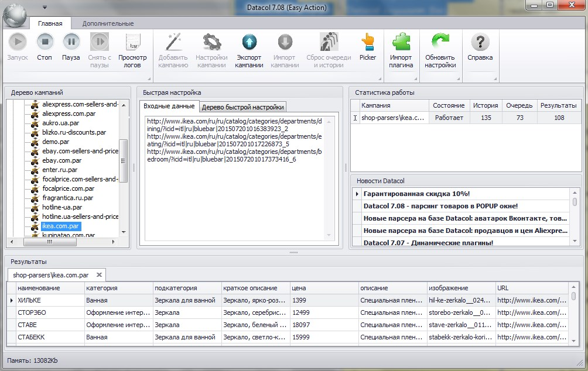The height and width of the screenshot is (371, 588).
Task: Click Импорт плагина puzzle icon
Action: pos(401,42)
